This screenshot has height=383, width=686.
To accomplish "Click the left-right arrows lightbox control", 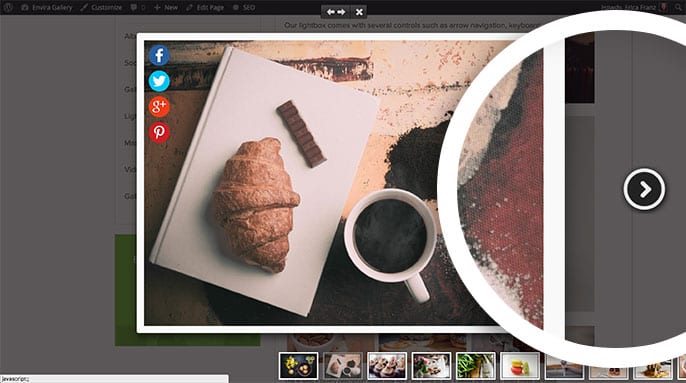I will [336, 12].
